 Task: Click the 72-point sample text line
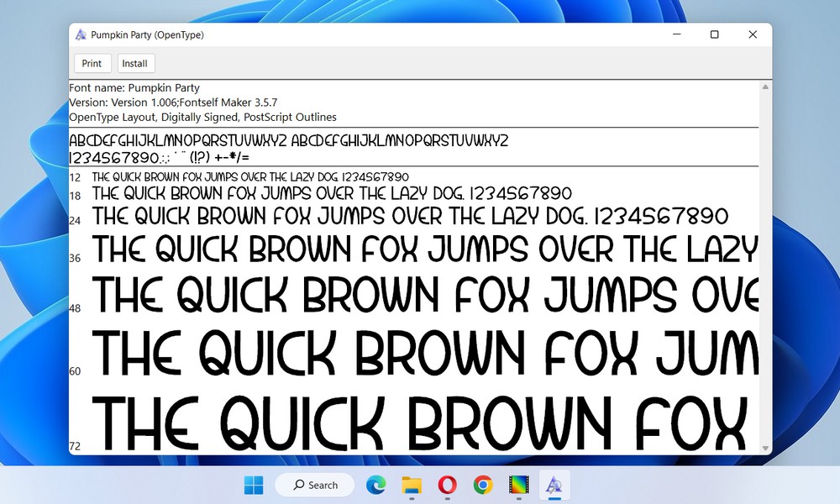coord(420,423)
